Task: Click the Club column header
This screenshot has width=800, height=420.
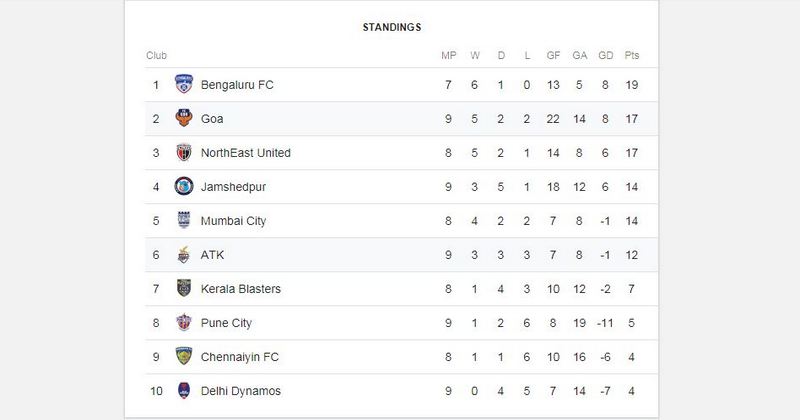Action: pos(156,55)
